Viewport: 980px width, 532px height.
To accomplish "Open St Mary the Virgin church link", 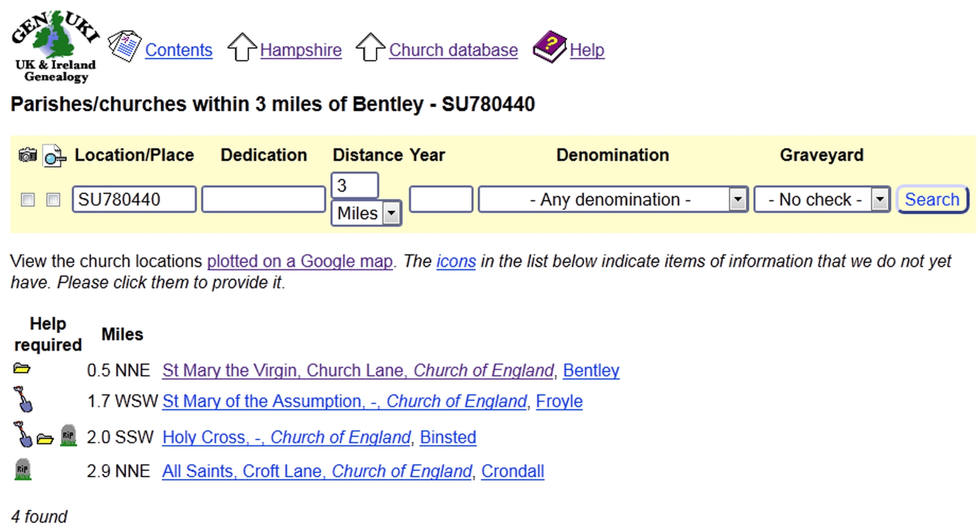I will click(358, 370).
